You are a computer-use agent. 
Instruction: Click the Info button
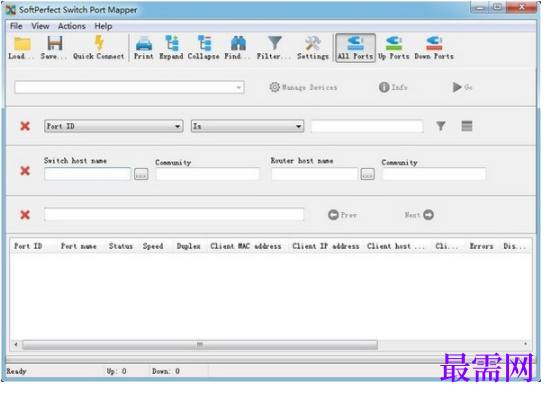[393, 87]
